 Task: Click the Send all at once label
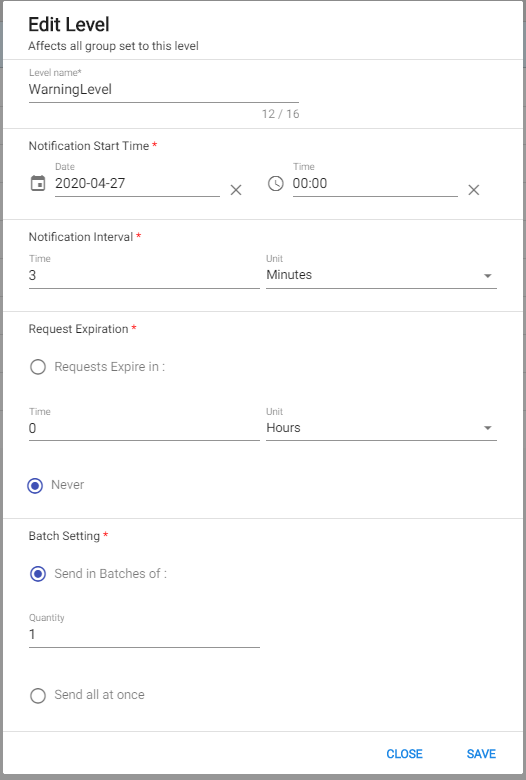pos(100,694)
